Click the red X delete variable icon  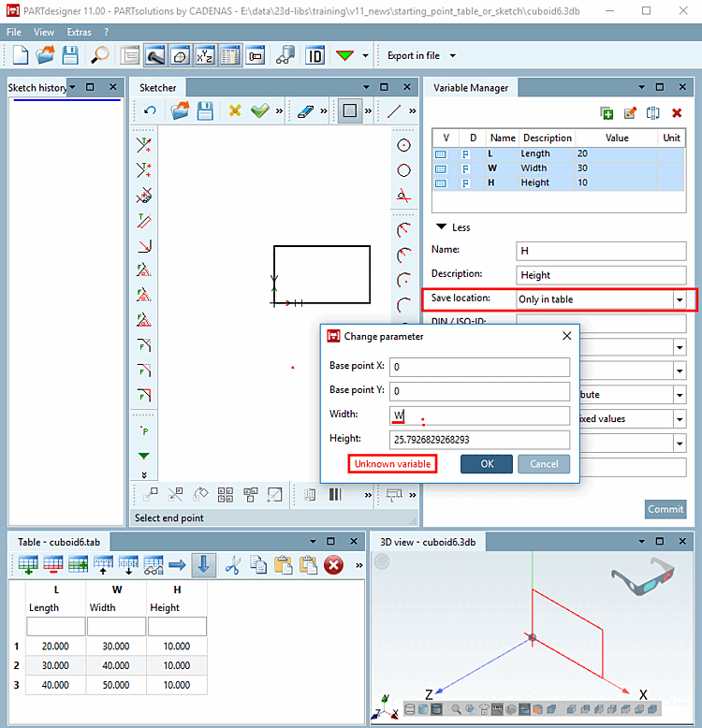tap(677, 113)
